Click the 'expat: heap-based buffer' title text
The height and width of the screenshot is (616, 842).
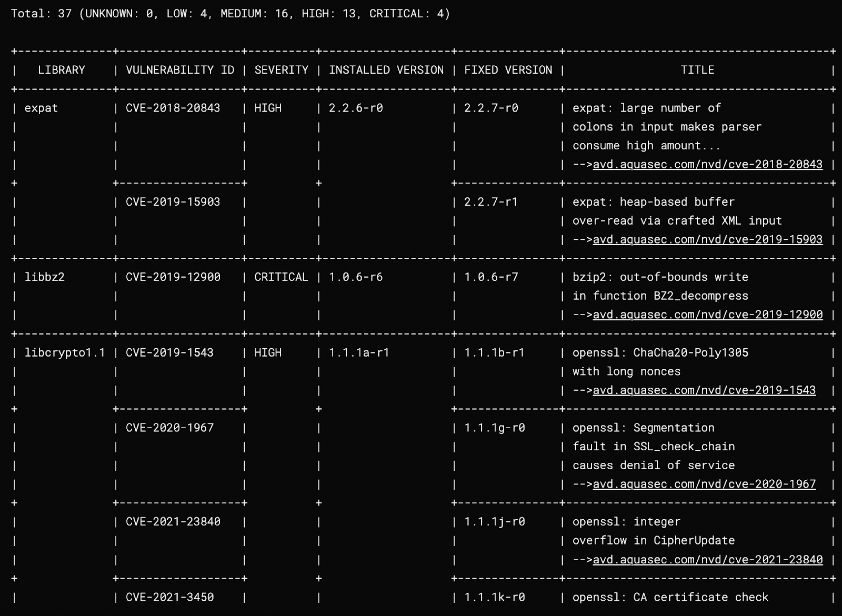653,202
